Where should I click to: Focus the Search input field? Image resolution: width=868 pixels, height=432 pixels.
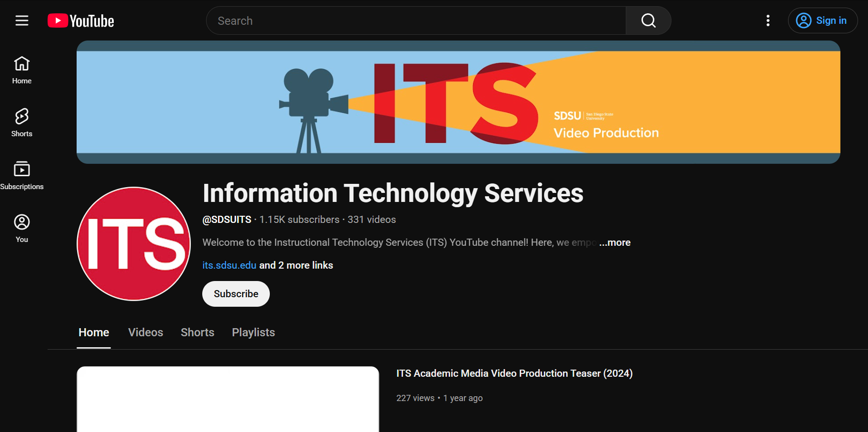[x=416, y=20]
